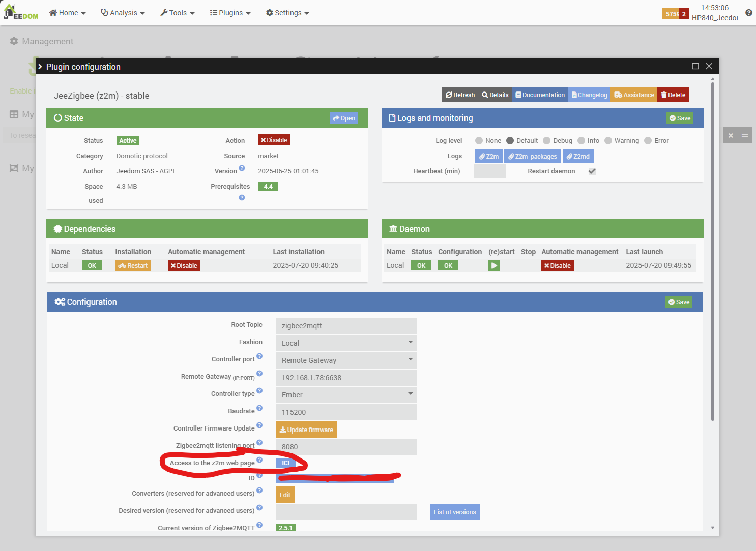
Task: Open the Analysis menu
Action: (x=123, y=13)
